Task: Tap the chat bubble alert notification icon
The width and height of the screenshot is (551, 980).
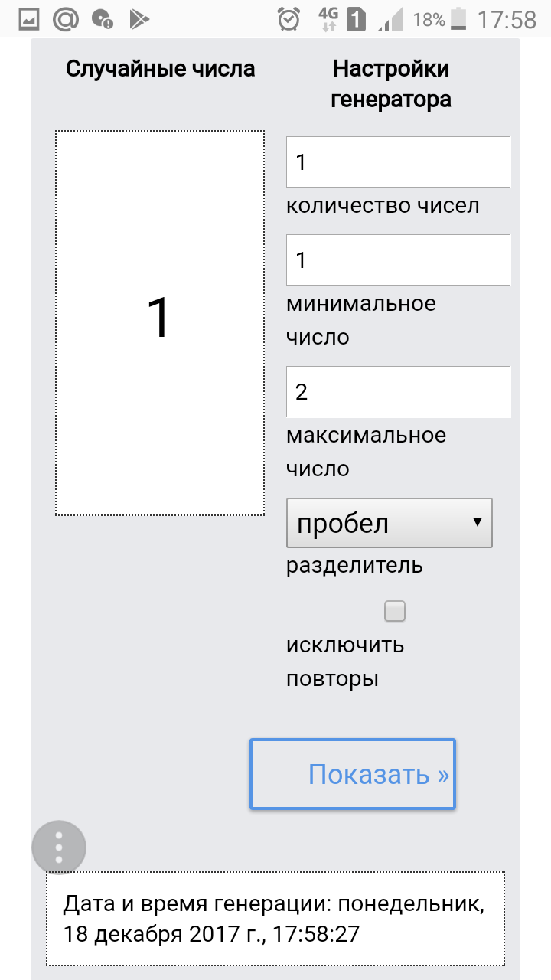Action: coord(102,20)
